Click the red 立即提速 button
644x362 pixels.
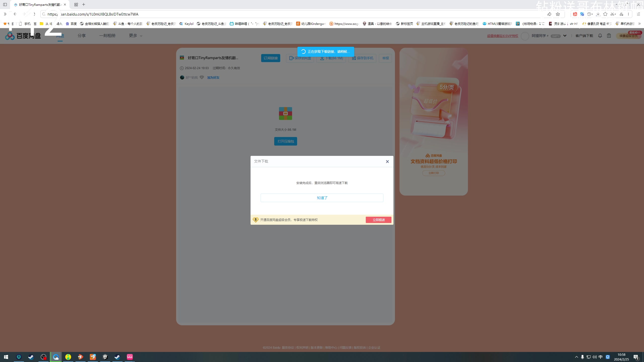point(379,220)
